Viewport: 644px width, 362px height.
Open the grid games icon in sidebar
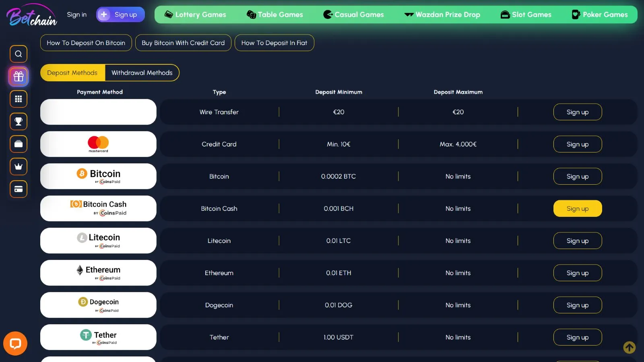19,99
